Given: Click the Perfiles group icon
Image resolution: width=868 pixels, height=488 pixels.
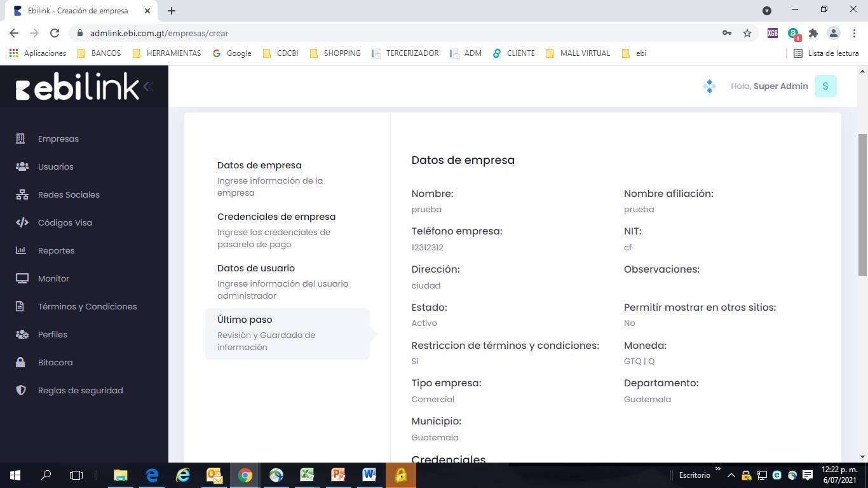Looking at the screenshot, I should point(22,334).
